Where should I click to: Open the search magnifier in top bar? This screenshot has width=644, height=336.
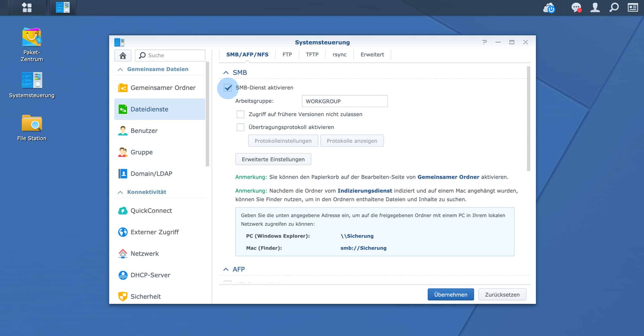point(614,7)
